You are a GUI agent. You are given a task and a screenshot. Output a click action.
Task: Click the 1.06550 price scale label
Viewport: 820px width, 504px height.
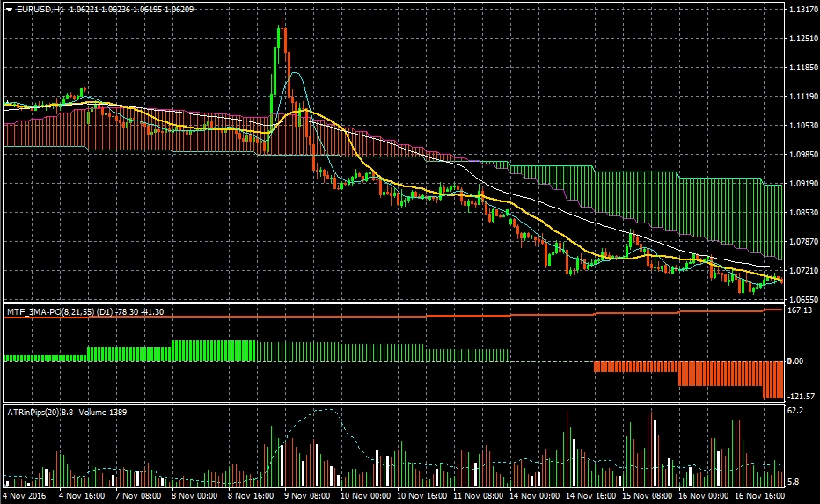click(804, 300)
